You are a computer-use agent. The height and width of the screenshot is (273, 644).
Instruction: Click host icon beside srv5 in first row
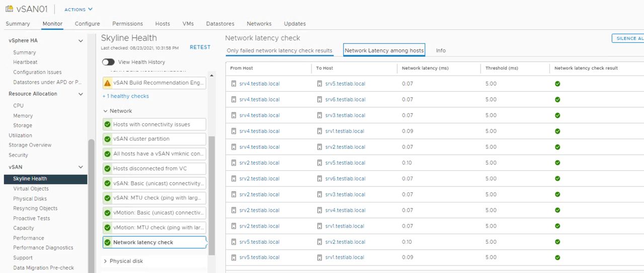320,84
